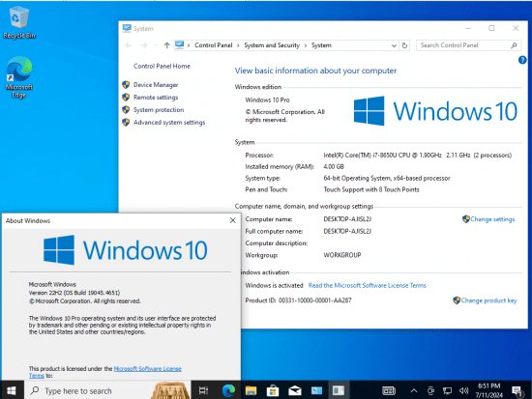This screenshot has width=532, height=399.
Task: Open Microsoft Software License link in About Windows
Action: 148,369
